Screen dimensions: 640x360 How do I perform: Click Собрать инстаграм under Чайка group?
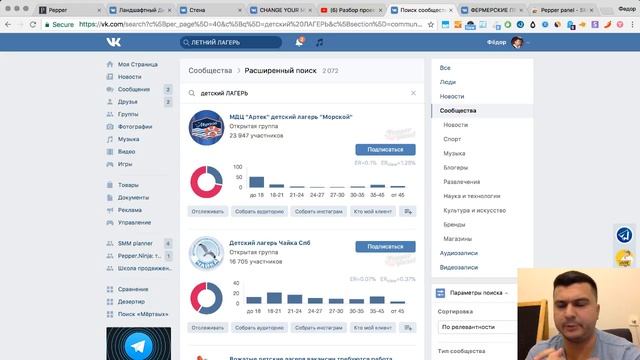coord(319,327)
